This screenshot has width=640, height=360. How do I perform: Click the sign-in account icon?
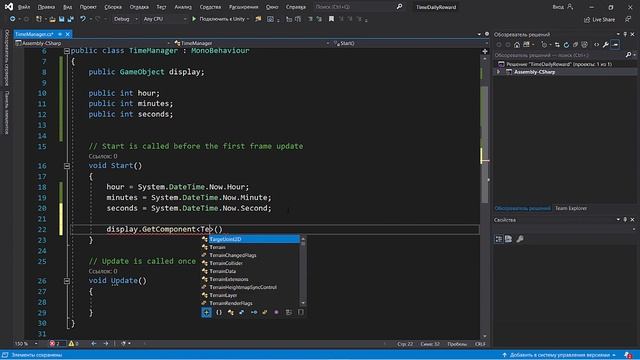[570, 7]
